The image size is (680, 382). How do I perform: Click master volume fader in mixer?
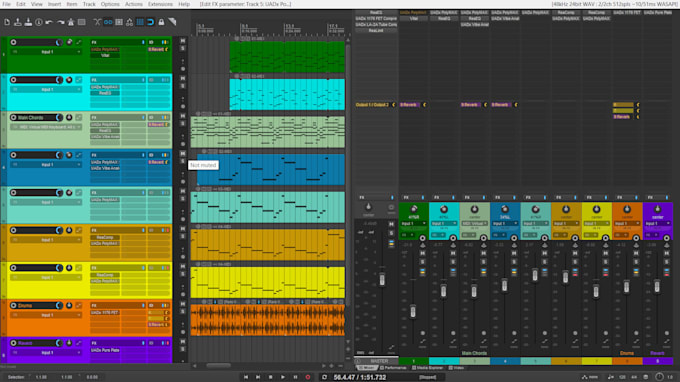382,280
